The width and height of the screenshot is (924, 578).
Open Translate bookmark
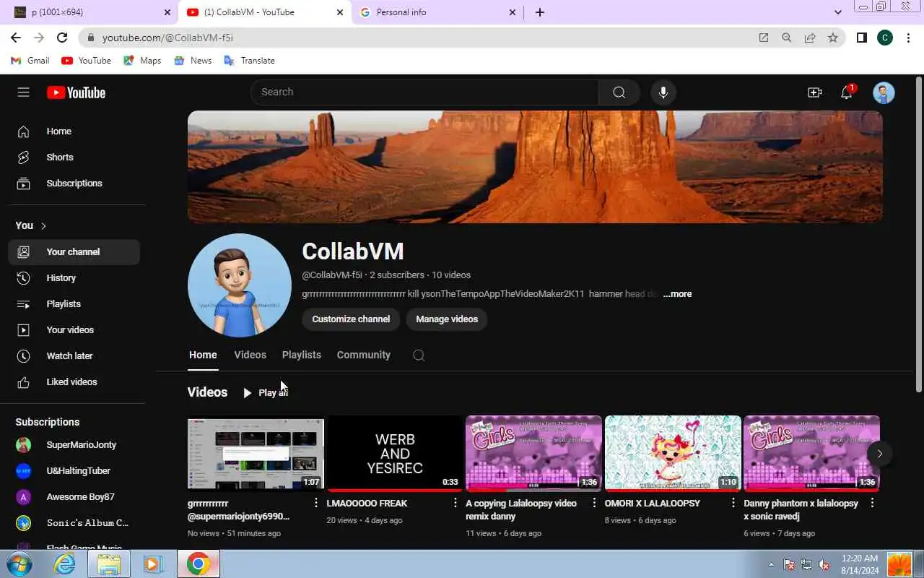click(249, 61)
